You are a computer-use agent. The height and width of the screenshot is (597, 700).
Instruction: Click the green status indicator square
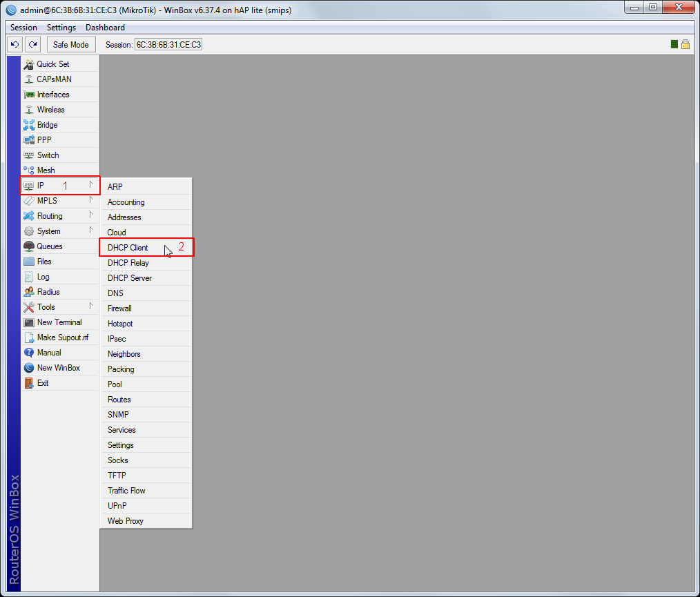pos(674,44)
